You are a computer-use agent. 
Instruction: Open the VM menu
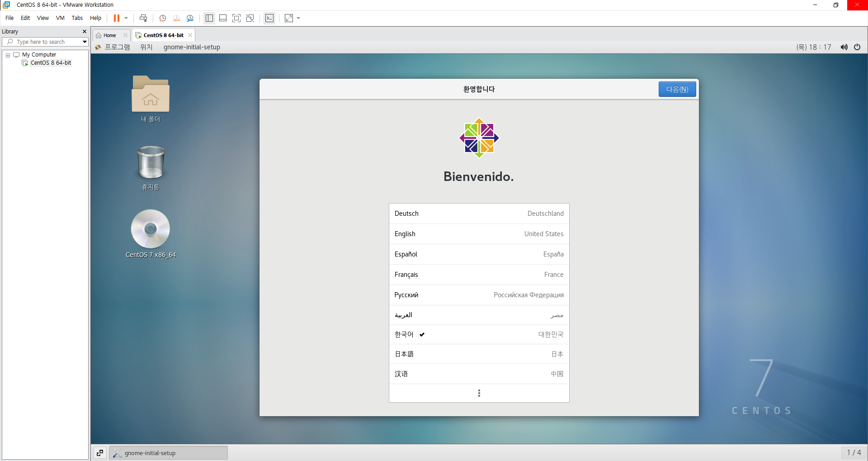[x=60, y=18]
